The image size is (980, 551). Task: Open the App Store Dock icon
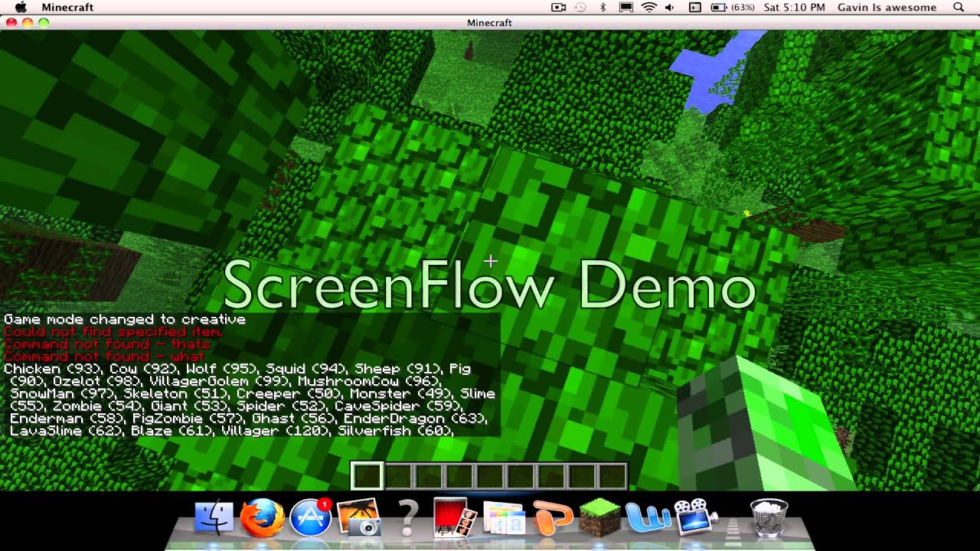click(x=310, y=518)
